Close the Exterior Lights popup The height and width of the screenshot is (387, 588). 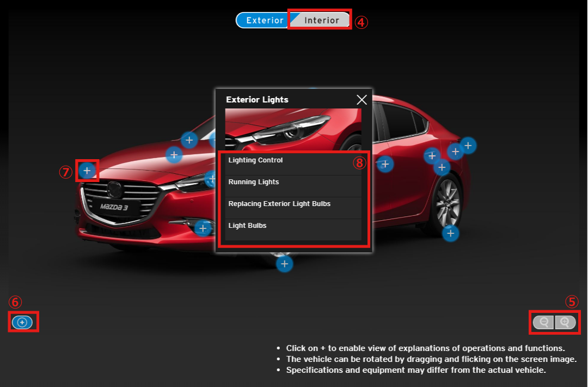[362, 100]
